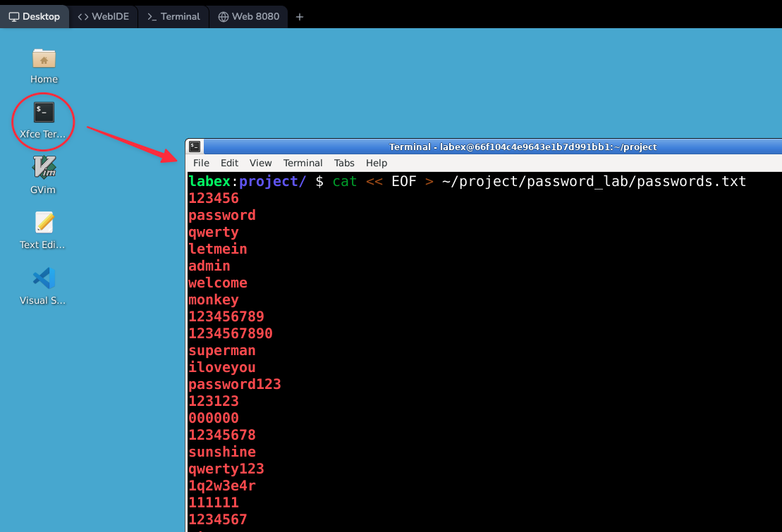Open the Terminal menu
Image resolution: width=782 pixels, height=532 pixels.
point(303,163)
